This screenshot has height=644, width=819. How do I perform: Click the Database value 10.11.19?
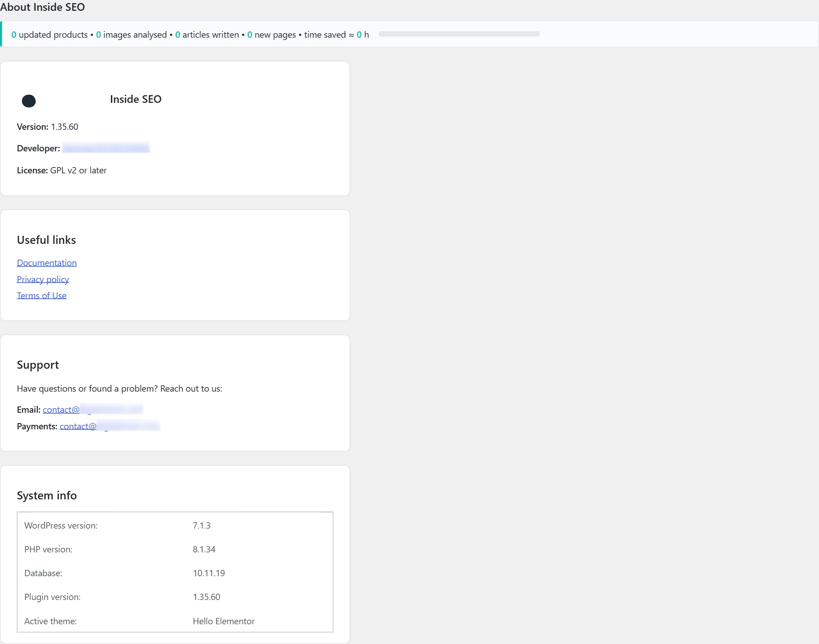point(209,573)
